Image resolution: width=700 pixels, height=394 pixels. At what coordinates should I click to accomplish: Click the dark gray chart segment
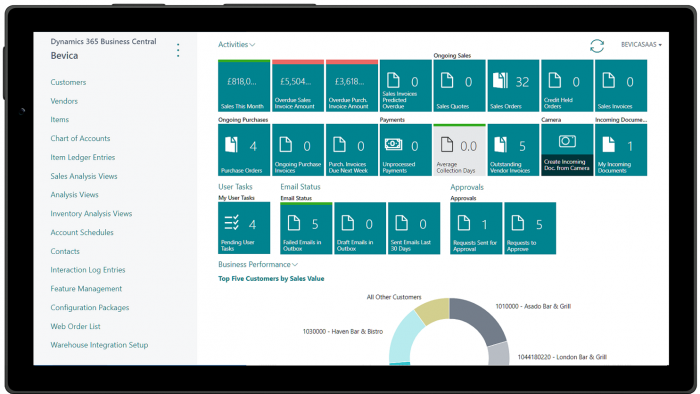[x=482, y=318]
